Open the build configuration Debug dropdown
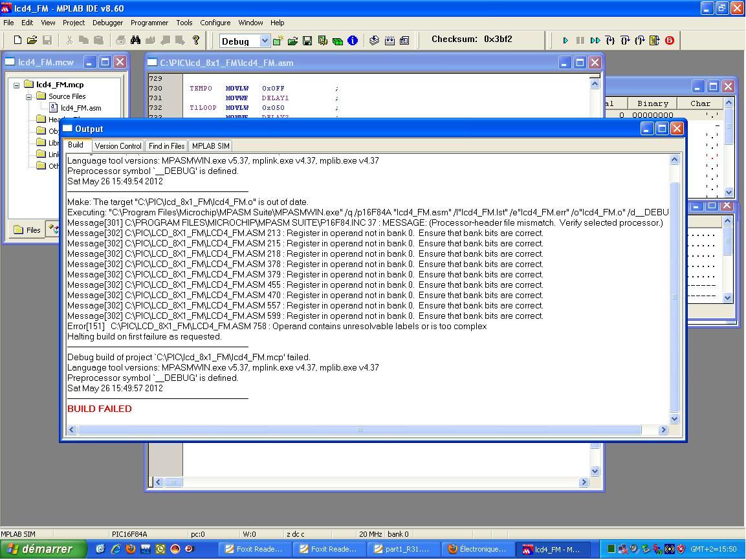The image size is (746, 560). click(265, 41)
